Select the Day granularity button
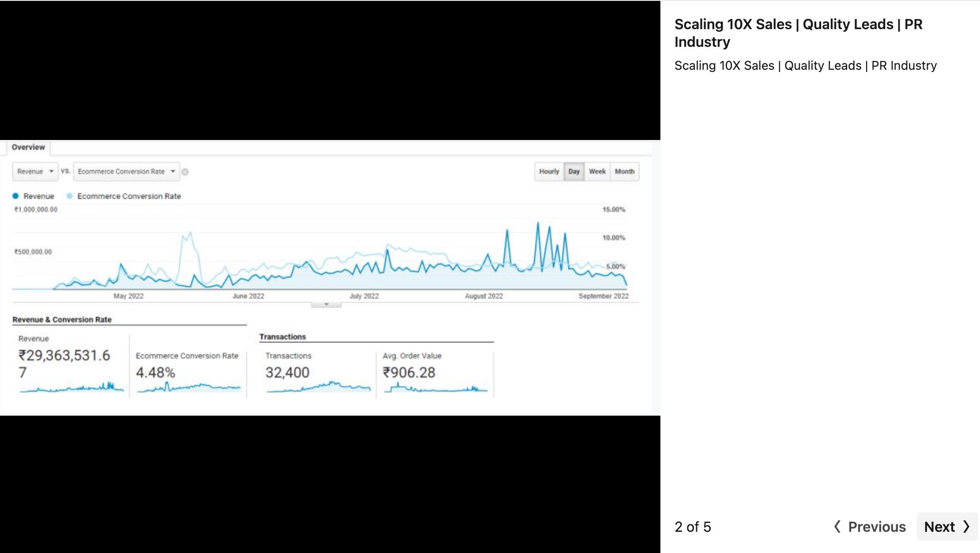The image size is (980, 553). tap(574, 171)
